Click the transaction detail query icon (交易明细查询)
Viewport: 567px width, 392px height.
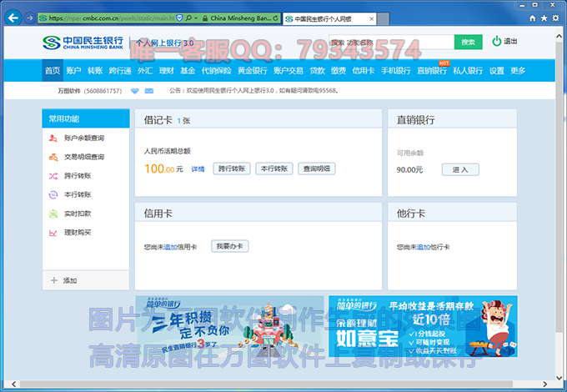pos(53,157)
